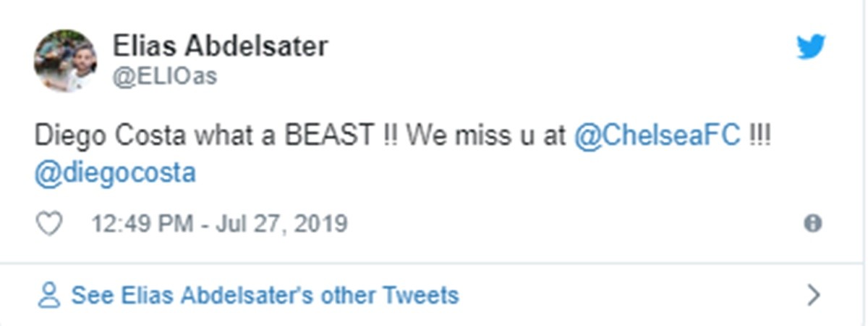
Task: Visit the @ChelseaFC mention
Action: point(658,137)
